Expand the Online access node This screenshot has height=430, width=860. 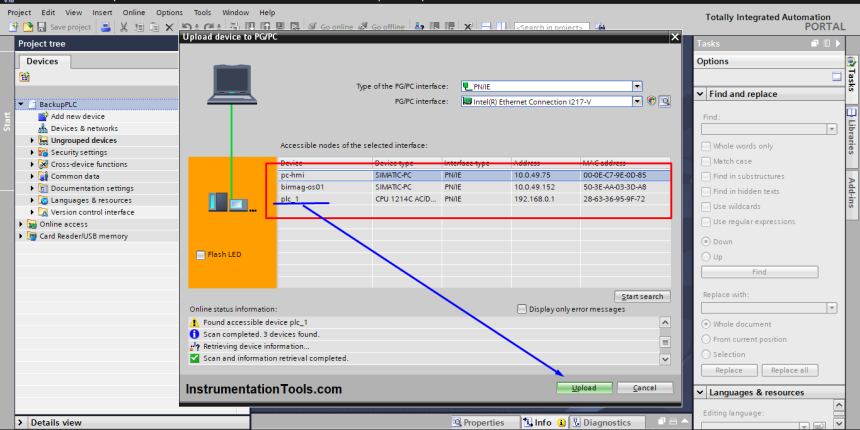click(21, 224)
